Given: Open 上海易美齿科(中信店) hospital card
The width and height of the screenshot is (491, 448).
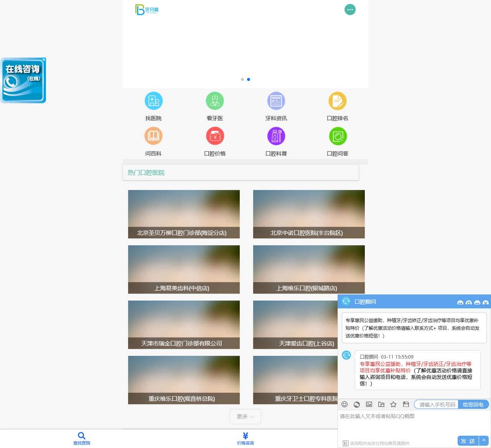Looking at the screenshot, I should click(x=184, y=269).
